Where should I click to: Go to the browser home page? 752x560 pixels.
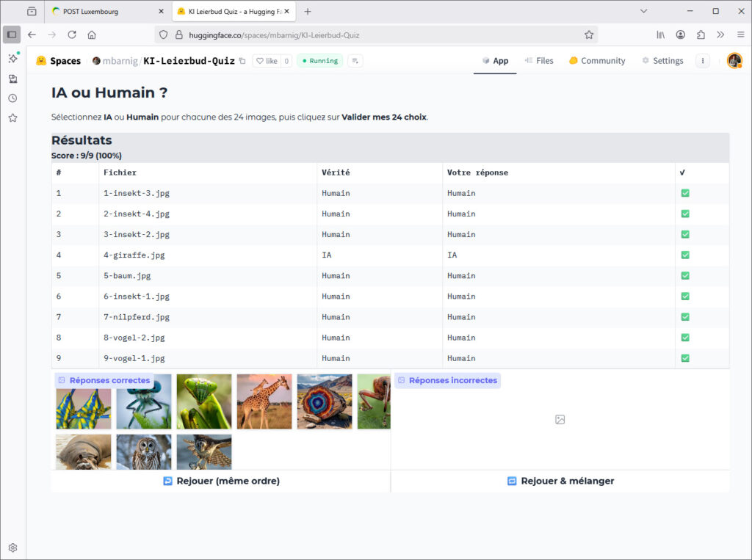[92, 34]
